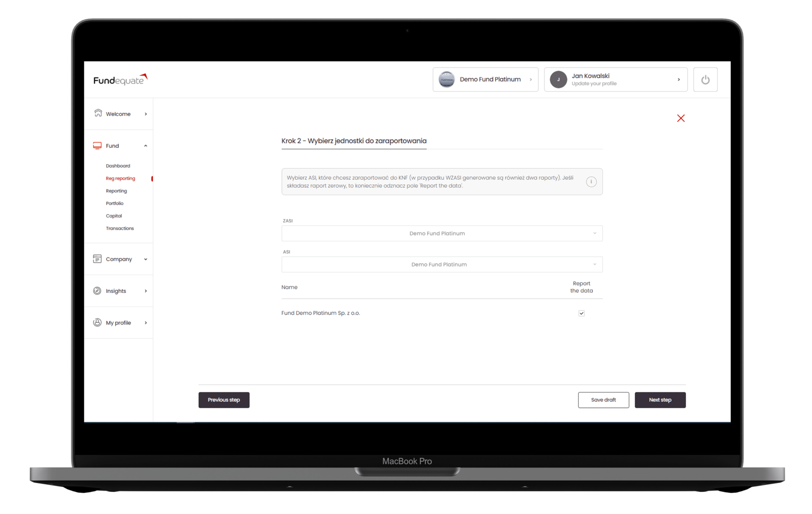Expand the ZASI dropdown selector

tap(594, 233)
